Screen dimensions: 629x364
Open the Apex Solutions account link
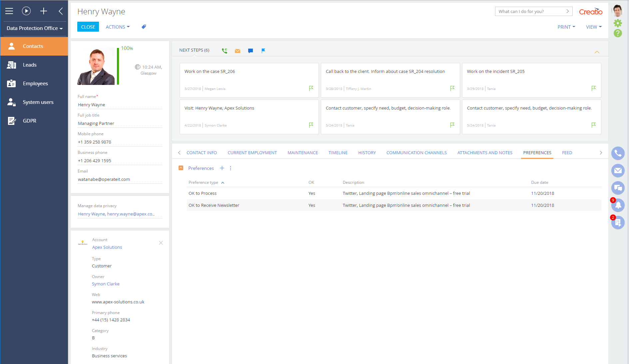[x=107, y=247]
